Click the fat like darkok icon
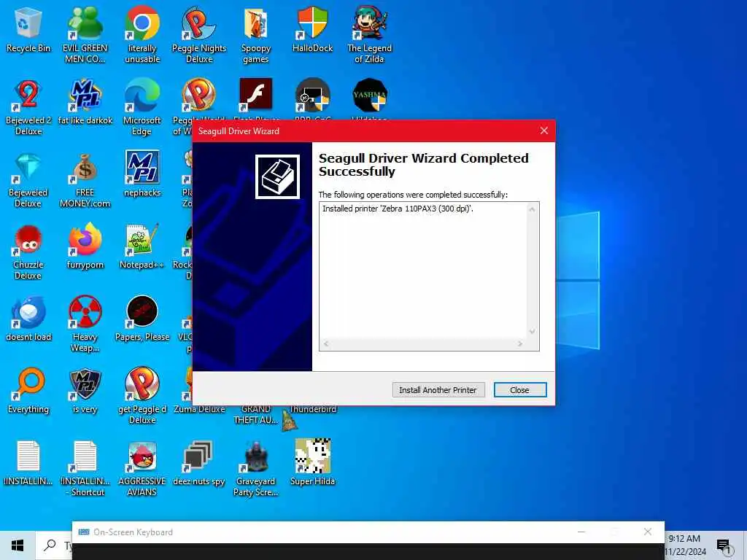 (85, 101)
